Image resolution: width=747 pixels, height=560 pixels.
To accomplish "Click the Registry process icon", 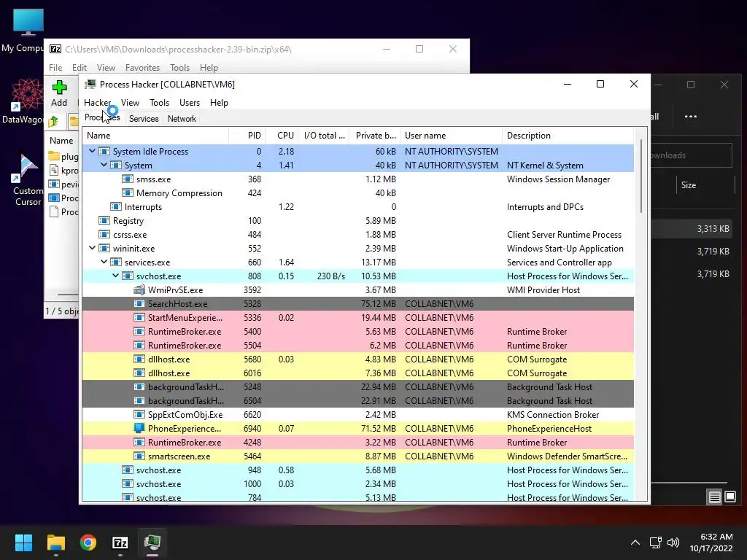I will (104, 220).
